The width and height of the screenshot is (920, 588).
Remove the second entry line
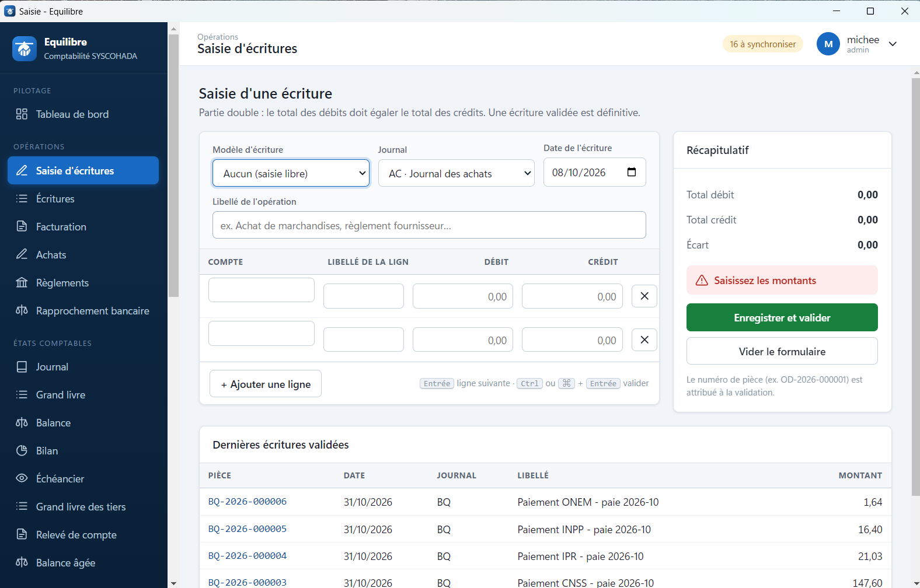tap(644, 339)
